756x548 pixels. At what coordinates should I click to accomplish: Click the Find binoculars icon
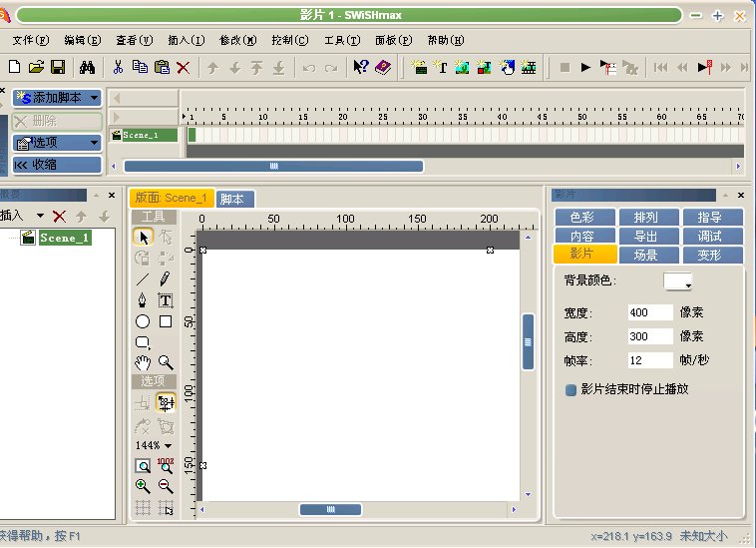click(87, 67)
